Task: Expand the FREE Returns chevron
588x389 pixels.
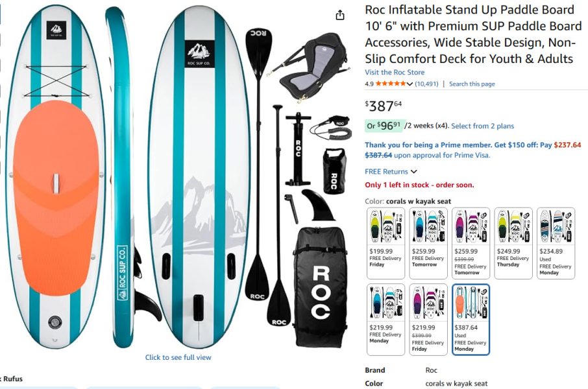Action: click(x=413, y=172)
